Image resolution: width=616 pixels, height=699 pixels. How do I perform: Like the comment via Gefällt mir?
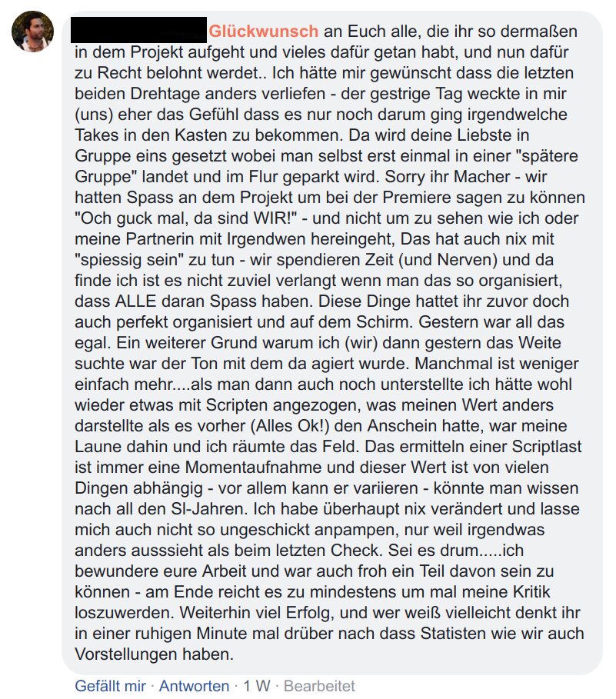click(x=110, y=686)
